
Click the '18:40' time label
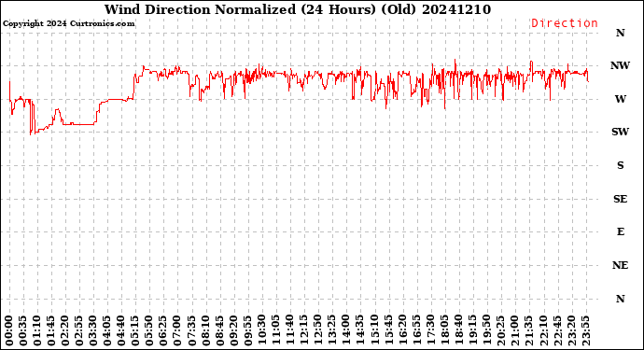pos(458,330)
